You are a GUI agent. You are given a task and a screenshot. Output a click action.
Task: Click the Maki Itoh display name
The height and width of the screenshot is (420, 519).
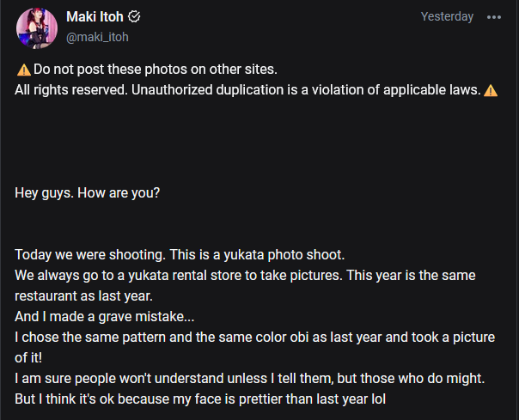[95, 16]
